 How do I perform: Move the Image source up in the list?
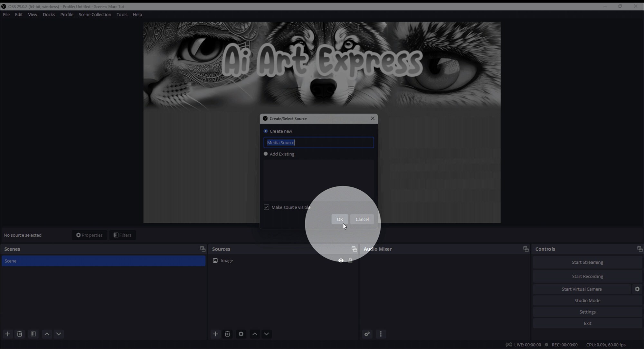(254, 334)
